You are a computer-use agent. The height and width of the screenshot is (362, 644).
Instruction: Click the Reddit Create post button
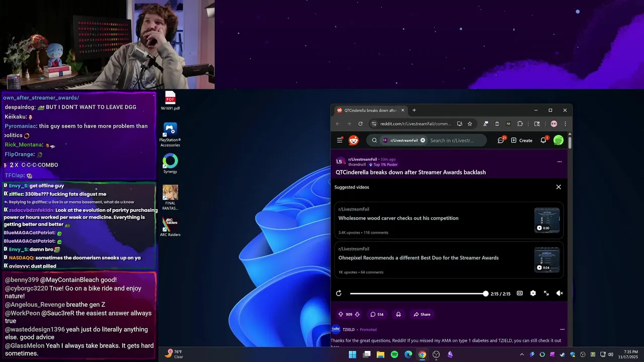tap(521, 140)
